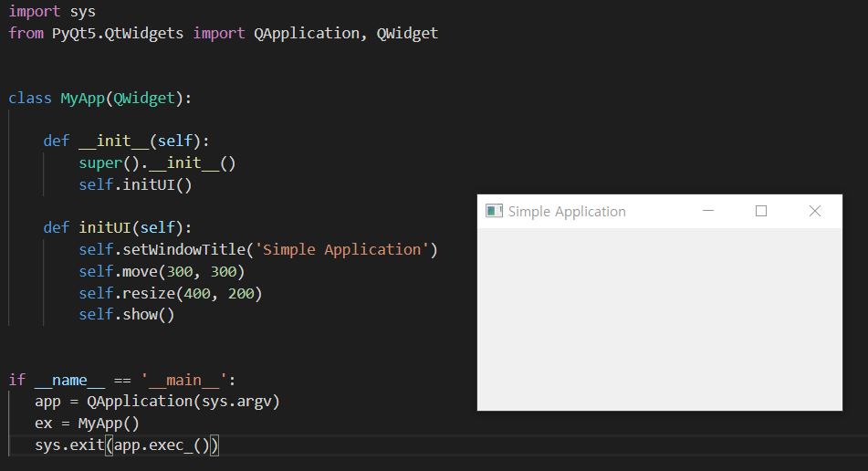Viewport: 868px width, 471px height.
Task: Click 'PyQt5.QtWidgets' in the from-import line
Action: pos(118,33)
